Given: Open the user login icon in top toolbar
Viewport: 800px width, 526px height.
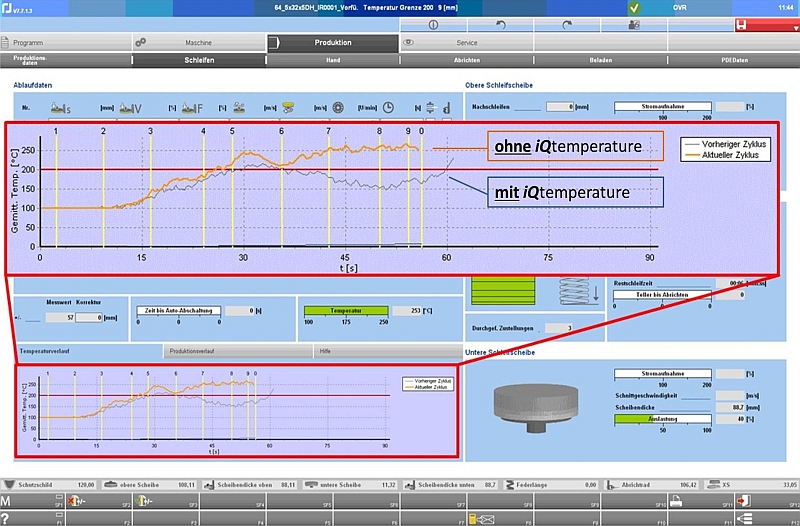Looking at the screenshot, I should click(x=634, y=24).
